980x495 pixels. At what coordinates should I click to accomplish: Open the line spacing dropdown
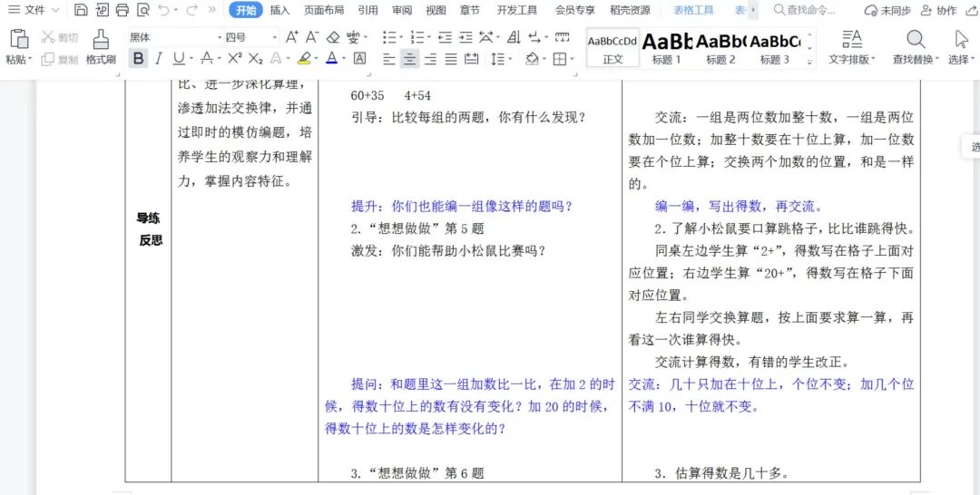(511, 59)
